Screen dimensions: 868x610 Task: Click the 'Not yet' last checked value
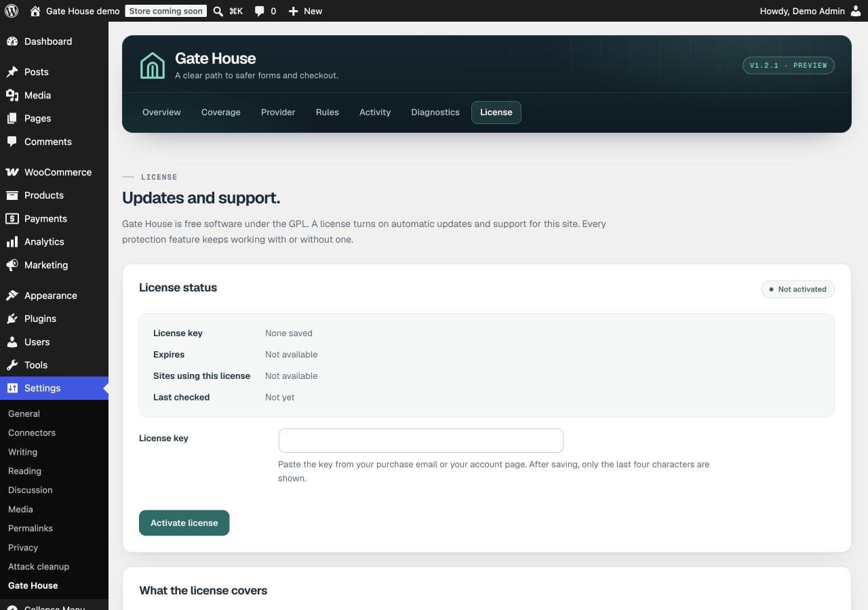coord(280,397)
